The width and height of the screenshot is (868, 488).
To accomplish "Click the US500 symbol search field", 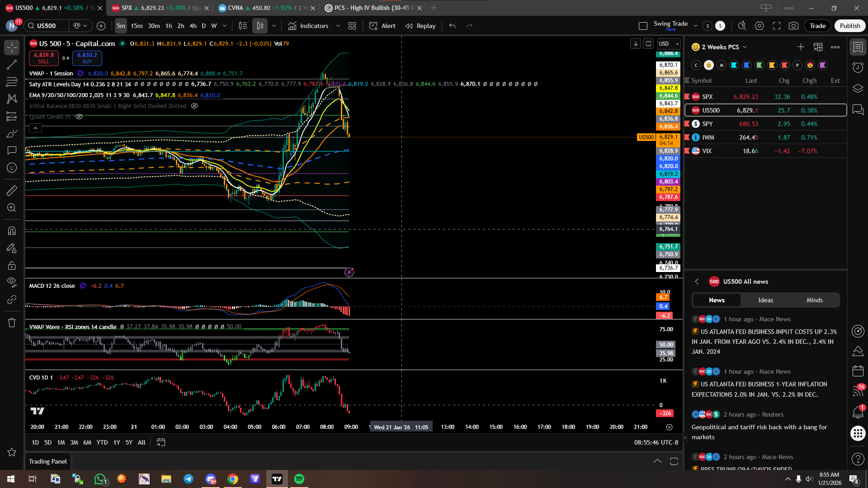I will [x=47, y=26].
